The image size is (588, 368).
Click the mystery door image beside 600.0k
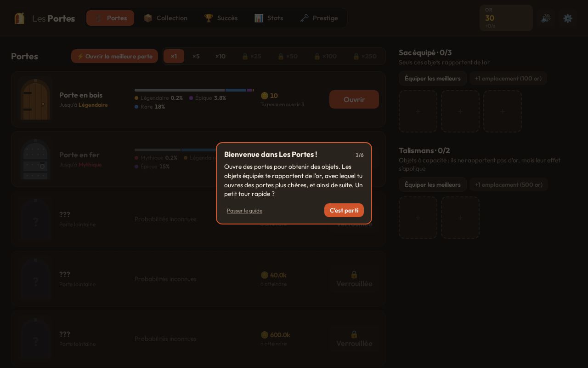pyautogui.click(x=35, y=339)
